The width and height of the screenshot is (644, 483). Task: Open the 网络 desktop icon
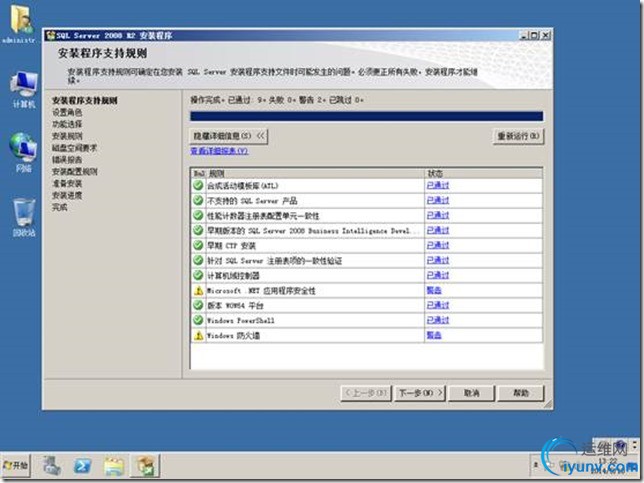23,152
